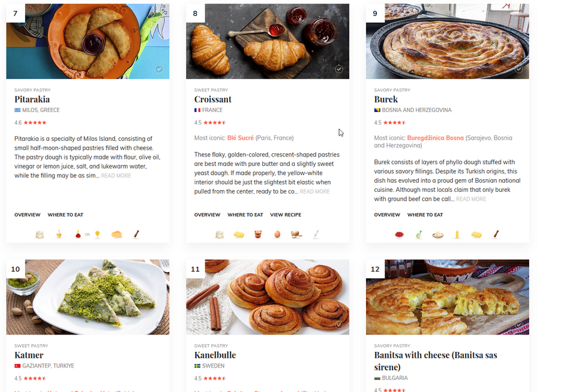Toggle the checkmark on Kanelbulle photo
The image size is (576, 392).
coord(339,325)
